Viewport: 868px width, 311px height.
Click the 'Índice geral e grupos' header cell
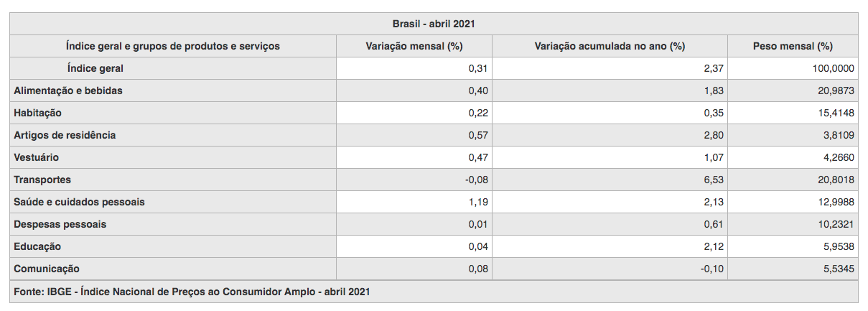coord(173,46)
